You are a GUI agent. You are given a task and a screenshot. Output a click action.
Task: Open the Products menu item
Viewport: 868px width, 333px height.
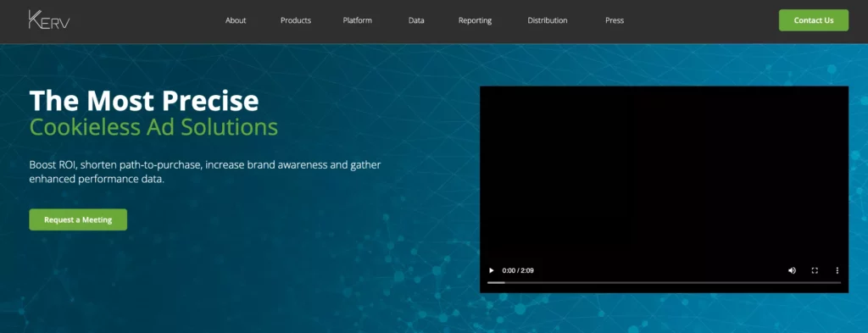point(296,20)
